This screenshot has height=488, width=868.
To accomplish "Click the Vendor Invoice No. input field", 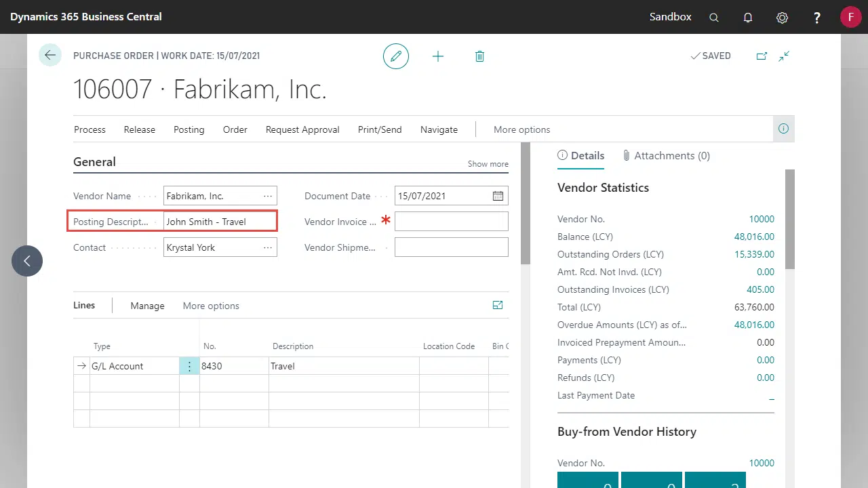I will pos(451,222).
